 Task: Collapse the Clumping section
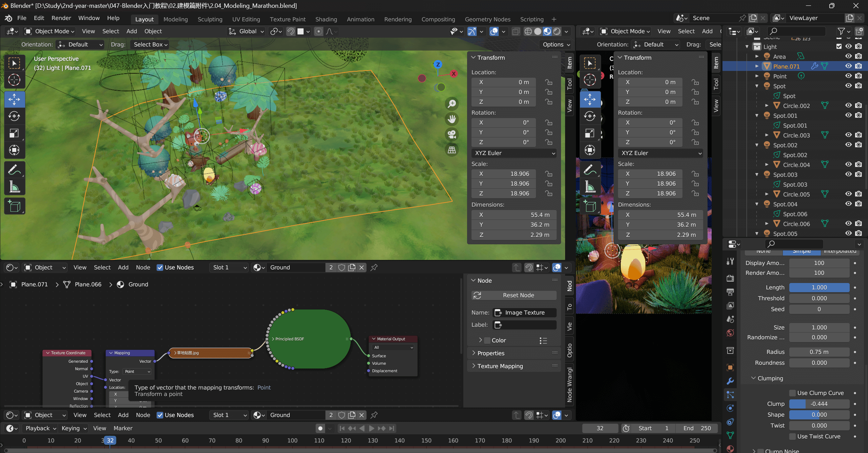coord(770,378)
